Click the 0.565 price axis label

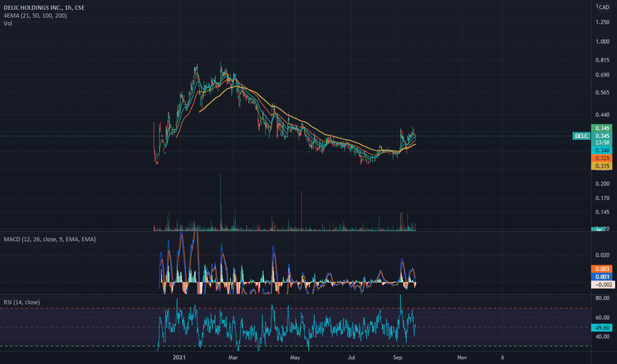click(602, 93)
